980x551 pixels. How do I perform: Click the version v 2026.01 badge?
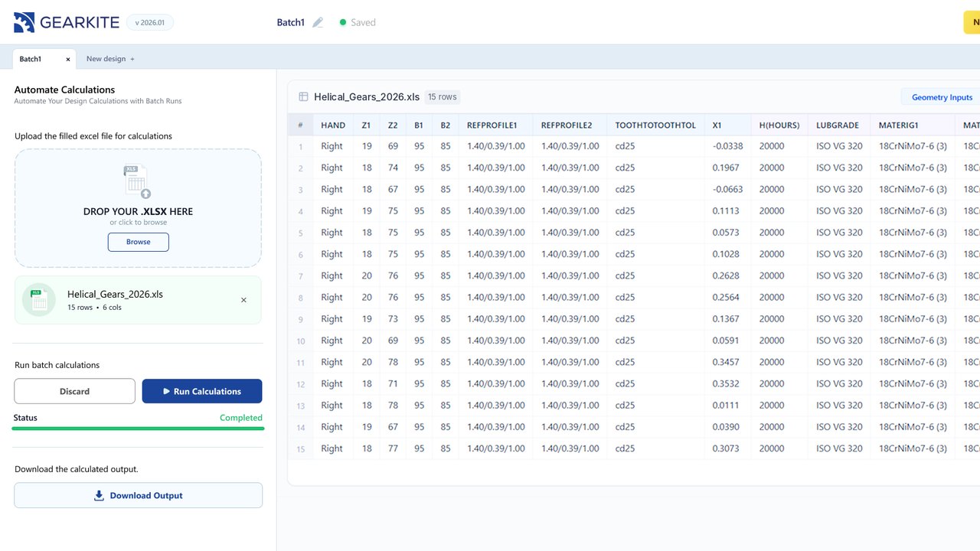(150, 23)
